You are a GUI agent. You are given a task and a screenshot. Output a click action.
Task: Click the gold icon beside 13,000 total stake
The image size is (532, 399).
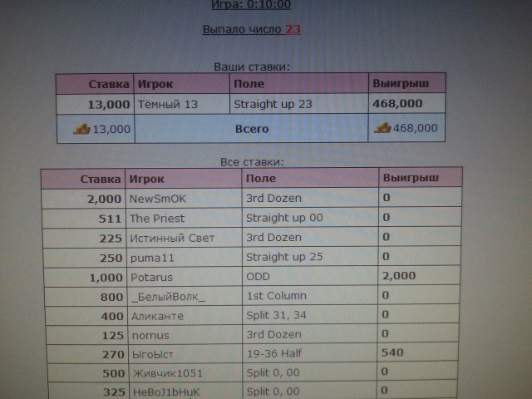[81, 130]
